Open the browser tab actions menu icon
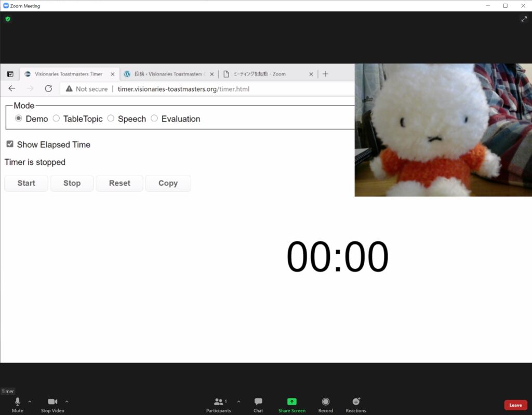This screenshot has height=415, width=532. (10, 74)
